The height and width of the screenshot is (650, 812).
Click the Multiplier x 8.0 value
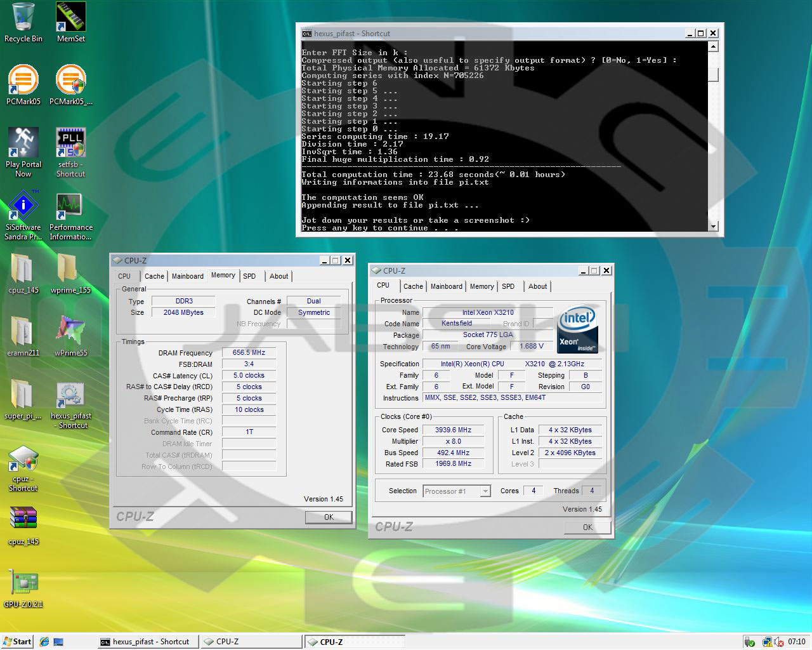[x=453, y=441]
